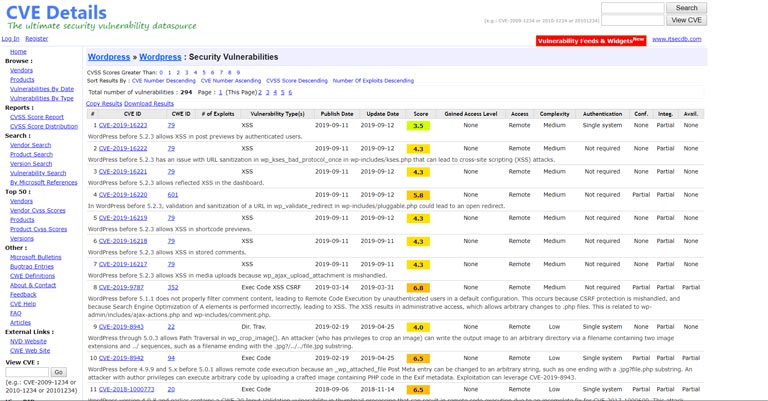Open CWE Web Site external link
768x401 pixels.
point(30,351)
